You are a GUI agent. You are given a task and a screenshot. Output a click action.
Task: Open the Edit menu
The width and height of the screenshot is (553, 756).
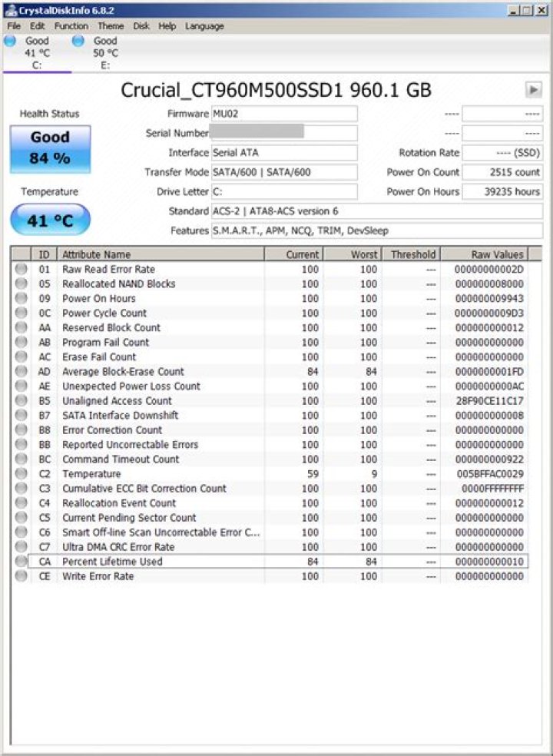tap(37, 26)
